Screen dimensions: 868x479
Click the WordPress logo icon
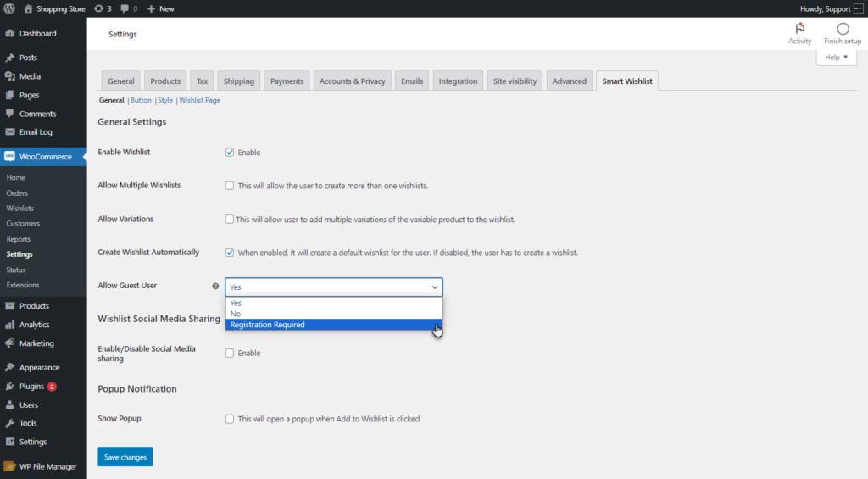click(x=9, y=8)
